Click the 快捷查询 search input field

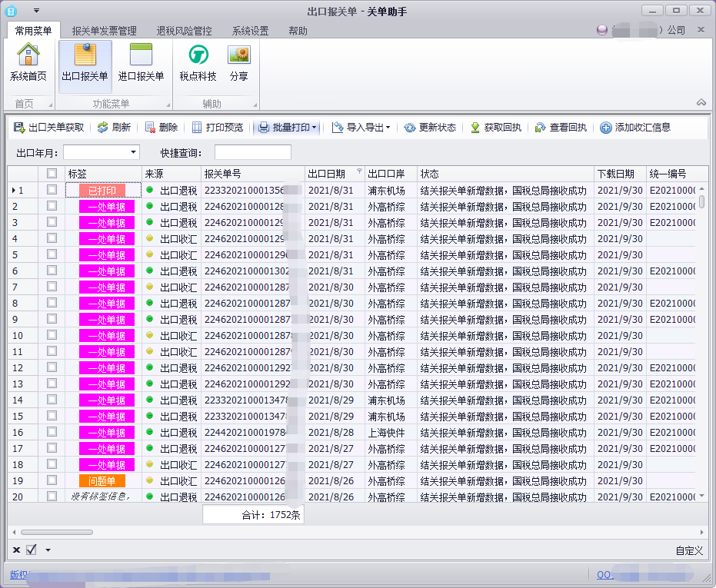[252, 152]
